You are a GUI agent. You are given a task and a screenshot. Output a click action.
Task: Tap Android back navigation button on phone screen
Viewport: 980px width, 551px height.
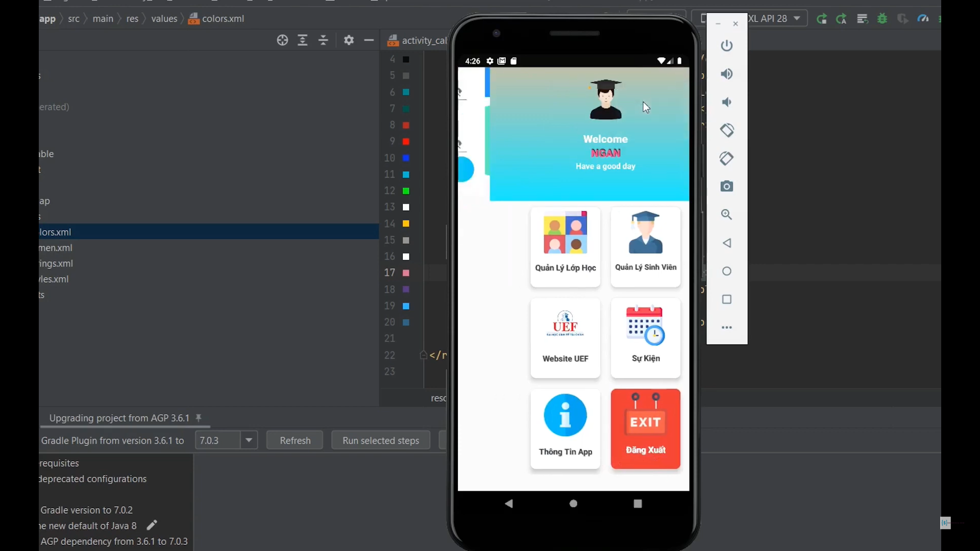(x=509, y=504)
